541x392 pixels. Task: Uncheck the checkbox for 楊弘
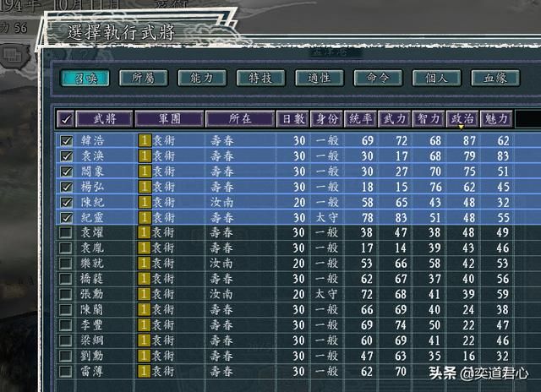tap(66, 187)
